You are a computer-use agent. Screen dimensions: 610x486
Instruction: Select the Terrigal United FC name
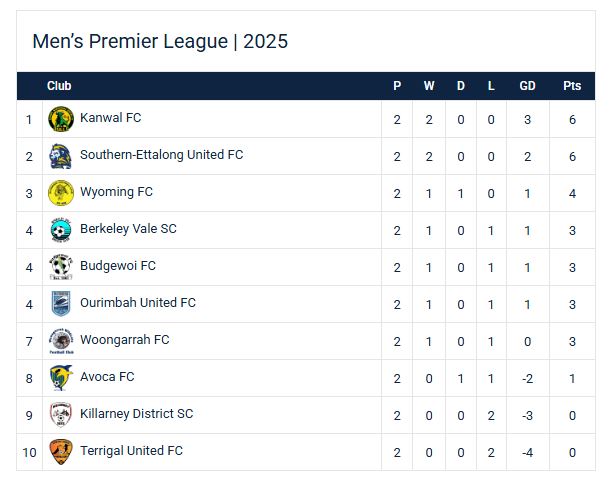click(x=131, y=451)
